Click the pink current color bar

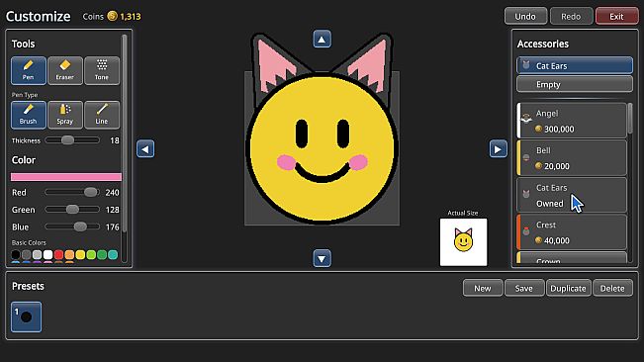[x=66, y=177]
